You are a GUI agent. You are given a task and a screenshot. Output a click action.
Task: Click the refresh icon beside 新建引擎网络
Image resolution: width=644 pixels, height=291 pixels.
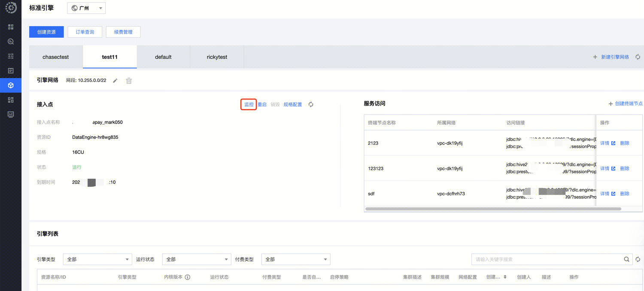click(638, 57)
